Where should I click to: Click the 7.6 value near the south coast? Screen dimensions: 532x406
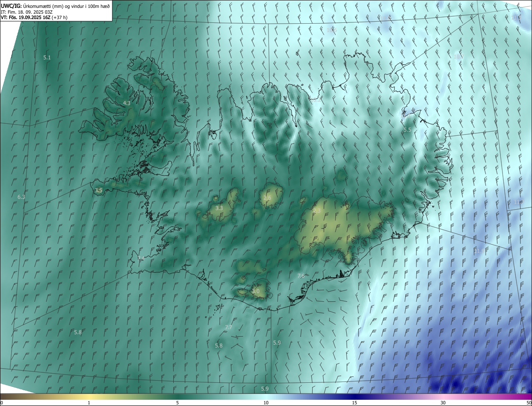[x=301, y=276]
